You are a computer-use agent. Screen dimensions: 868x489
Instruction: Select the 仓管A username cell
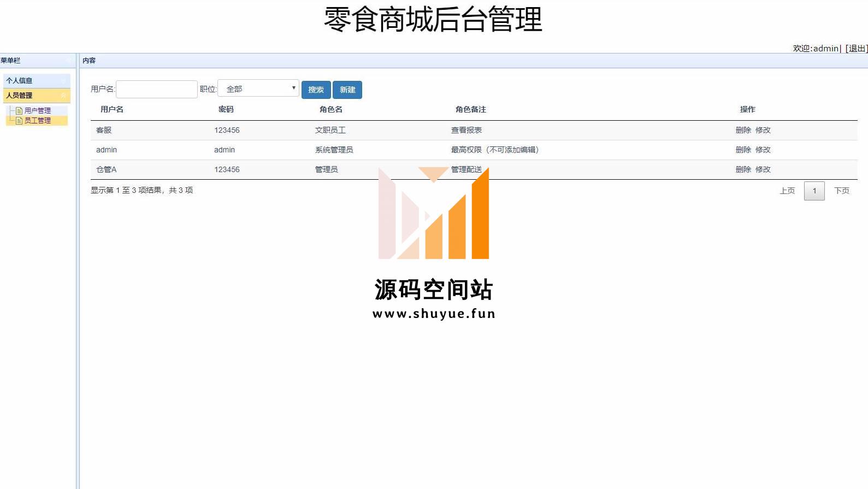107,169
